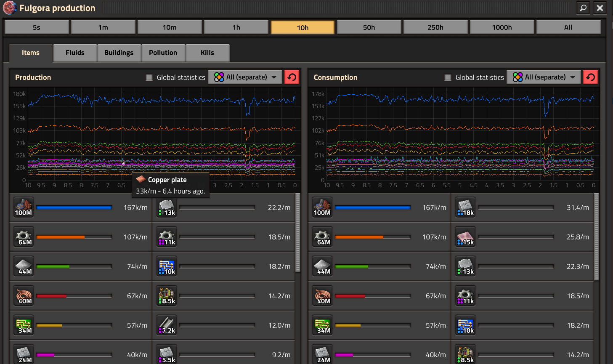Click the 34M electronic circuit icon in Consumption
The image size is (613, 364).
(x=322, y=325)
